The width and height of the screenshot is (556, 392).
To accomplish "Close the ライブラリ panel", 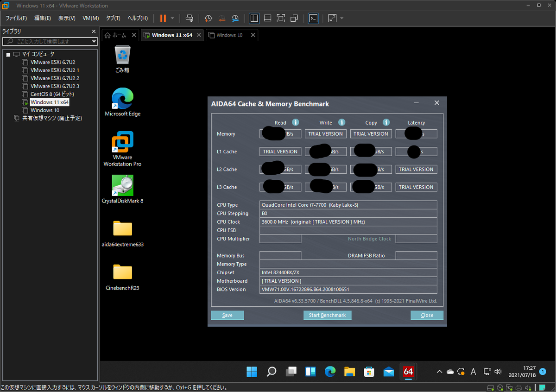I will pyautogui.click(x=95, y=32).
